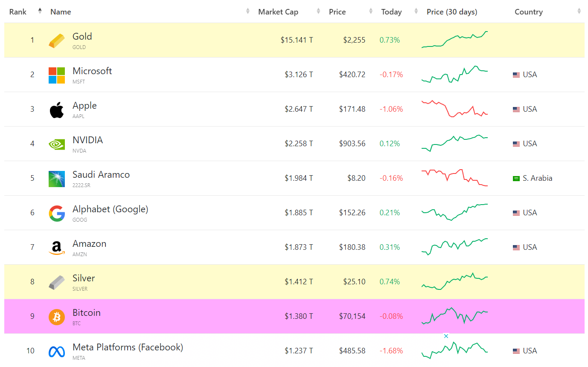This screenshot has width=588, height=367.
Task: Sort table by Rank column arrows
Action: pyautogui.click(x=40, y=11)
